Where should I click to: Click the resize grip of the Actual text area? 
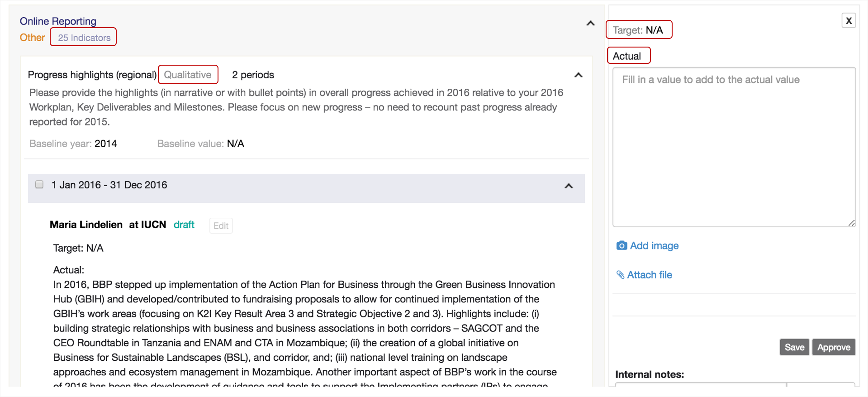point(852,223)
